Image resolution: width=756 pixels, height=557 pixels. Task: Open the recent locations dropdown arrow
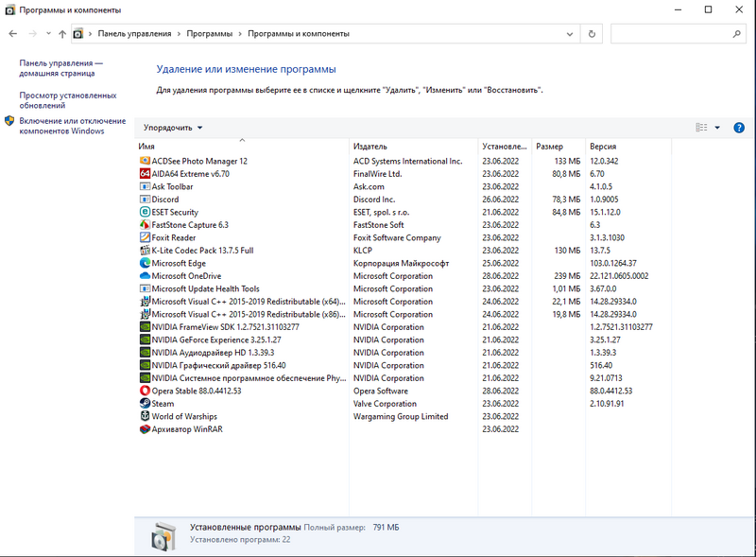(x=48, y=33)
